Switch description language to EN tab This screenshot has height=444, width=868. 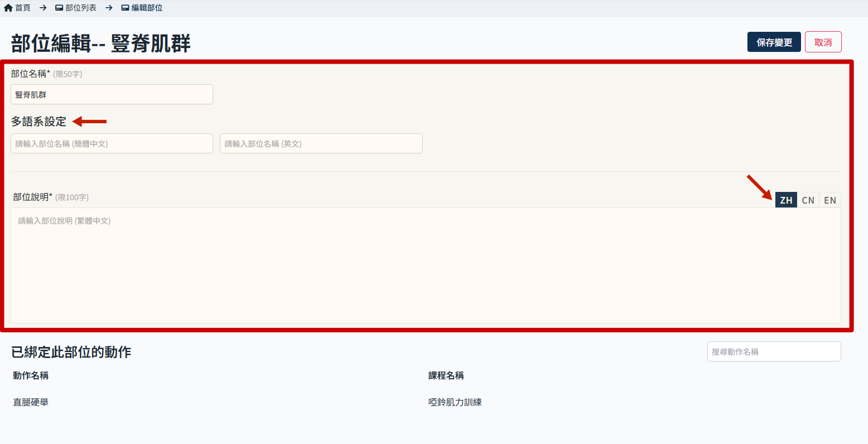click(x=830, y=200)
